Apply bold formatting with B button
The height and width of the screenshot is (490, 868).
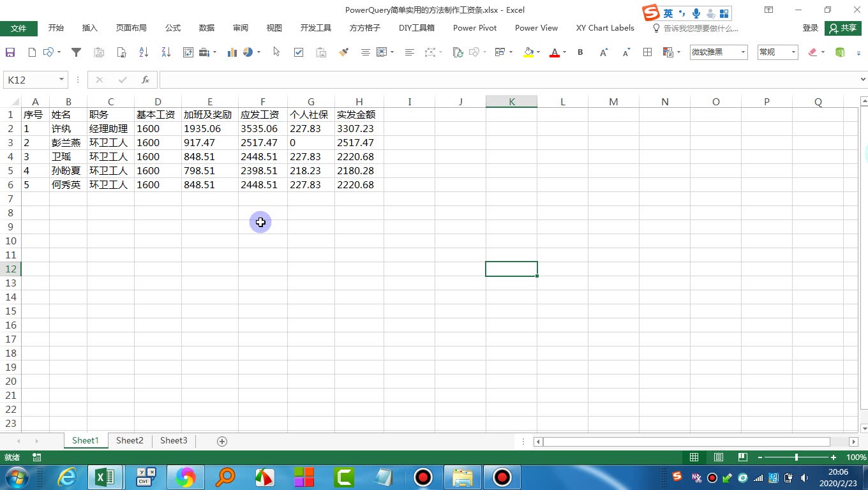coord(580,52)
